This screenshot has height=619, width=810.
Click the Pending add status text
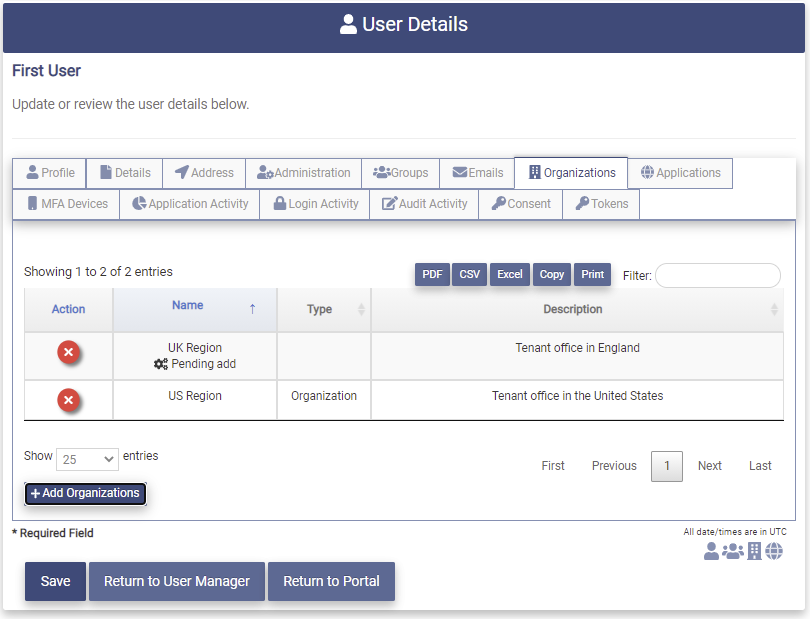coord(204,364)
